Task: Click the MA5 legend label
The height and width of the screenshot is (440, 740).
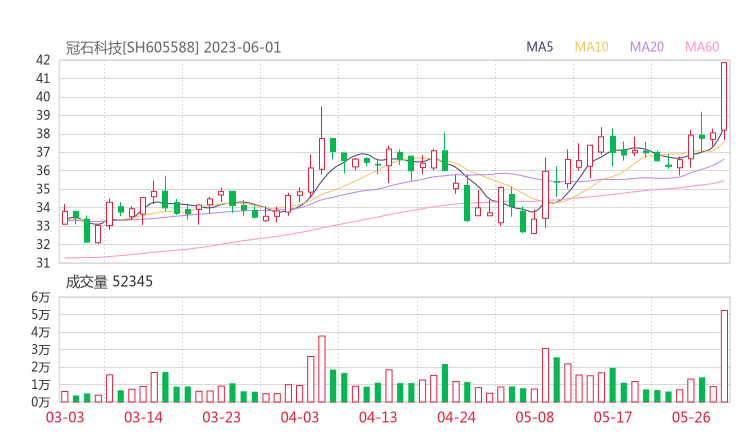Action: coord(539,47)
